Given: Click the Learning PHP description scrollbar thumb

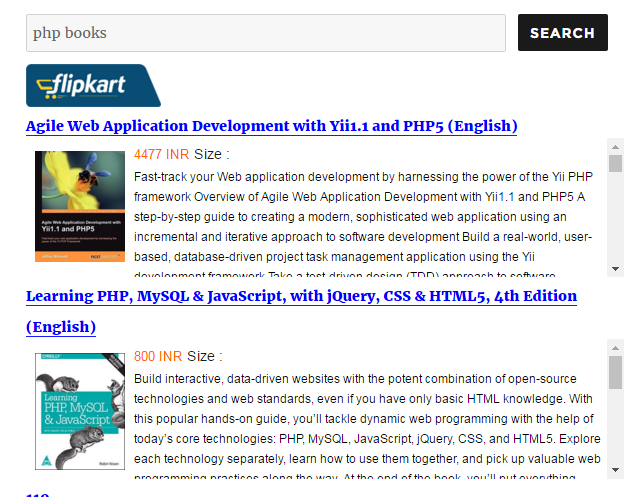Looking at the screenshot, I should click(x=615, y=371).
